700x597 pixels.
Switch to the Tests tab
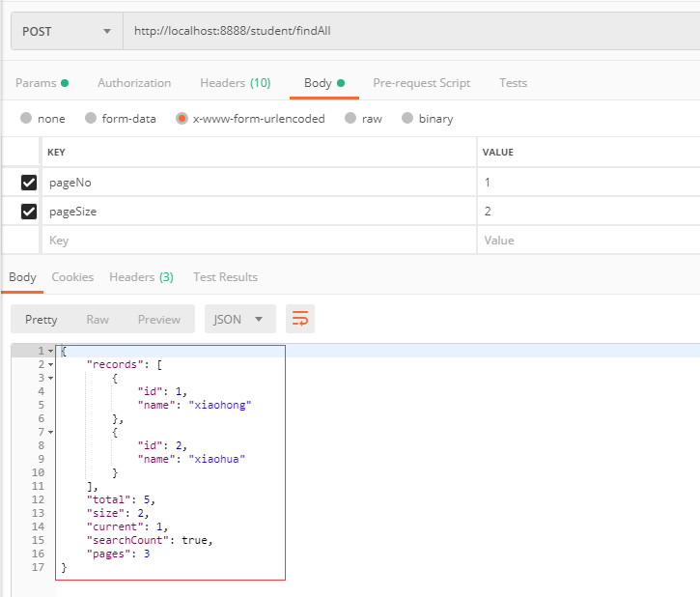click(514, 83)
